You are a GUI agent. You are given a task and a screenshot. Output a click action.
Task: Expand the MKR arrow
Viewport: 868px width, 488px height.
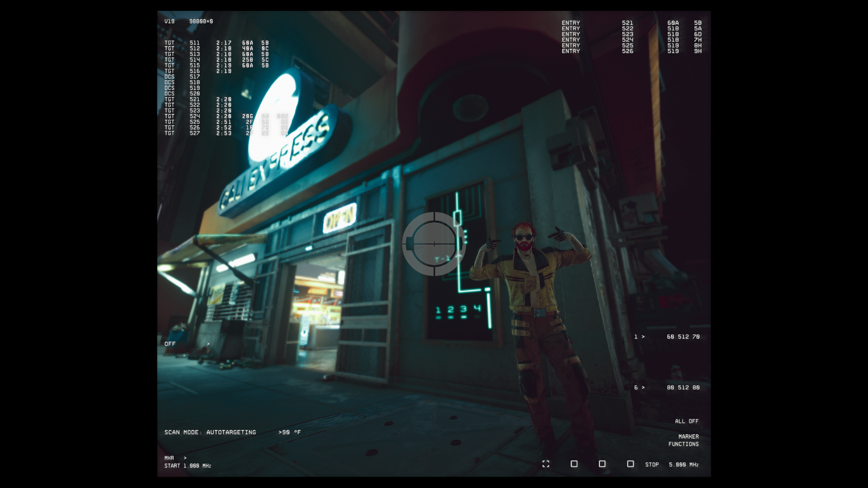tap(185, 458)
